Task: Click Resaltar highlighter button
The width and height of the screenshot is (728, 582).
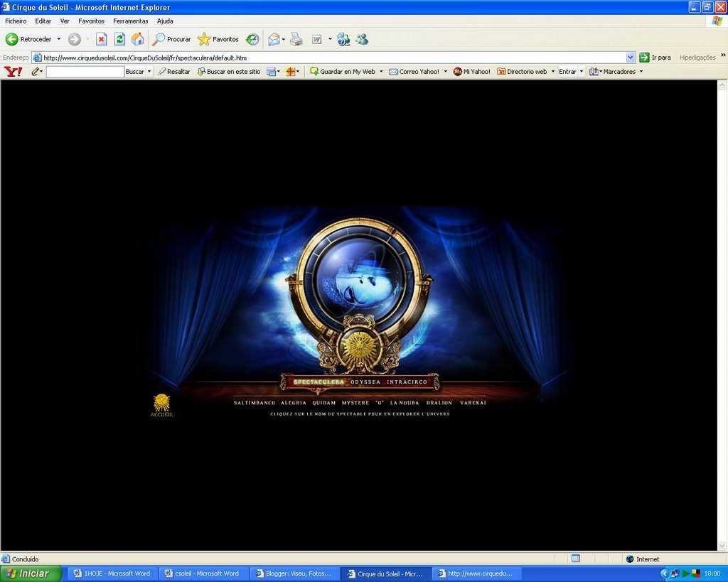Action: [x=174, y=72]
